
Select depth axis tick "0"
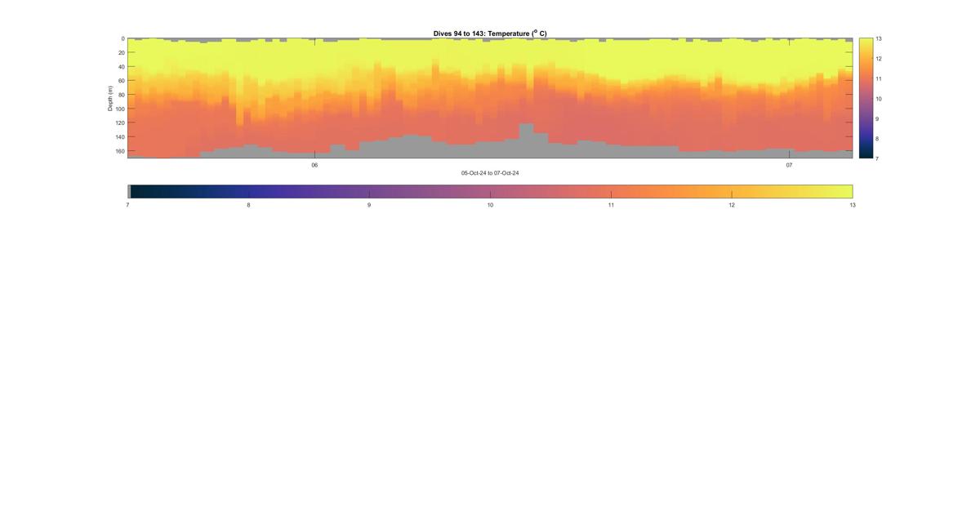[122, 38]
